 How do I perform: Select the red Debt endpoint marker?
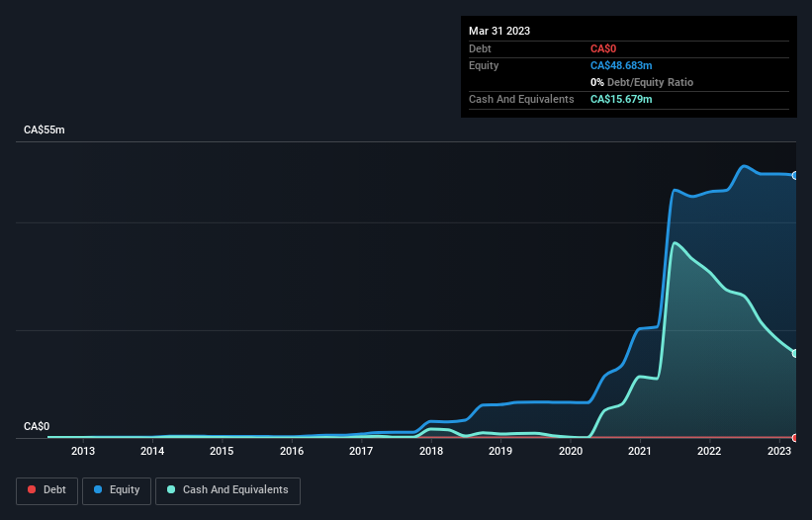[x=795, y=438]
